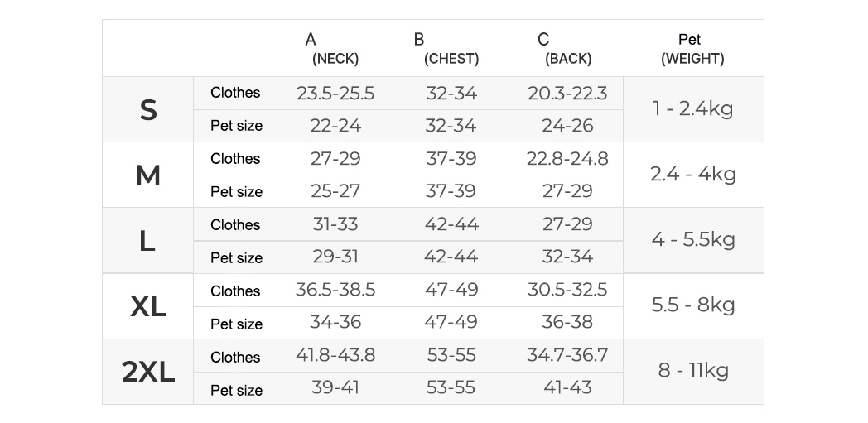Click the 34.7-36.7 back measurement
Screen dimensions: 868x423
tap(567, 355)
